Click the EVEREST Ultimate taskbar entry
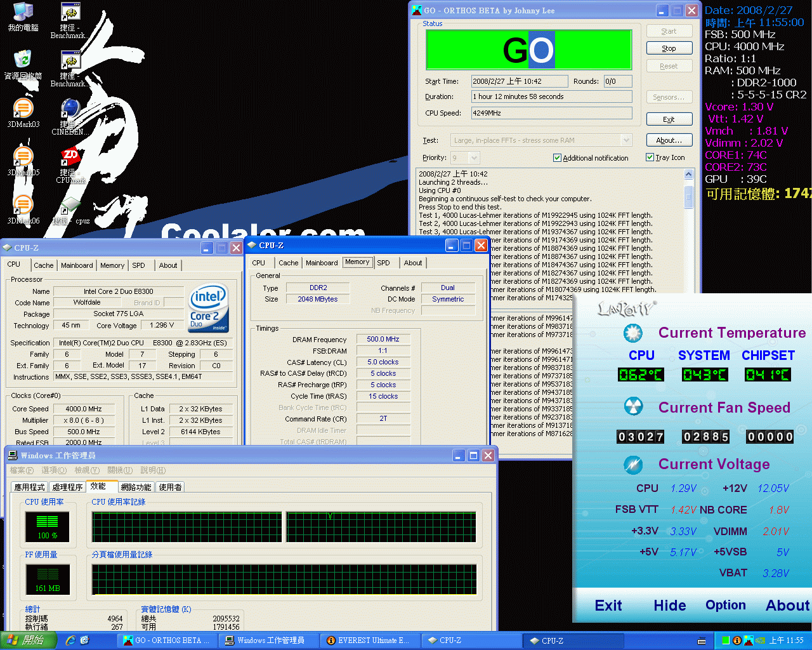This screenshot has width=812, height=650. coord(370,640)
